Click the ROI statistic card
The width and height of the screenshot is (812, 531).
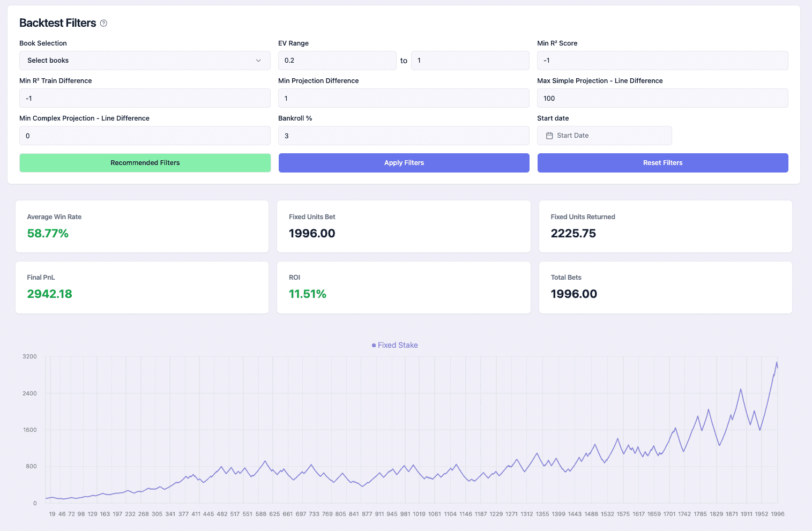tap(403, 287)
